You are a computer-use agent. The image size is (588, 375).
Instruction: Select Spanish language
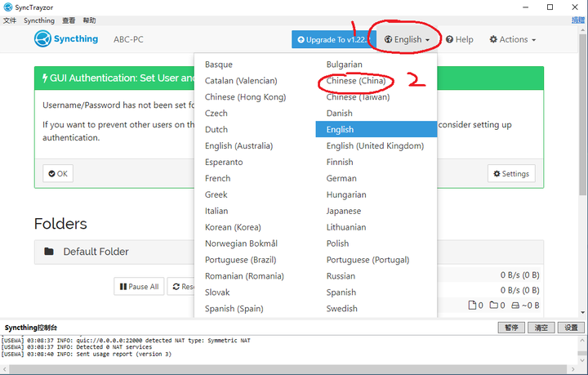341,292
